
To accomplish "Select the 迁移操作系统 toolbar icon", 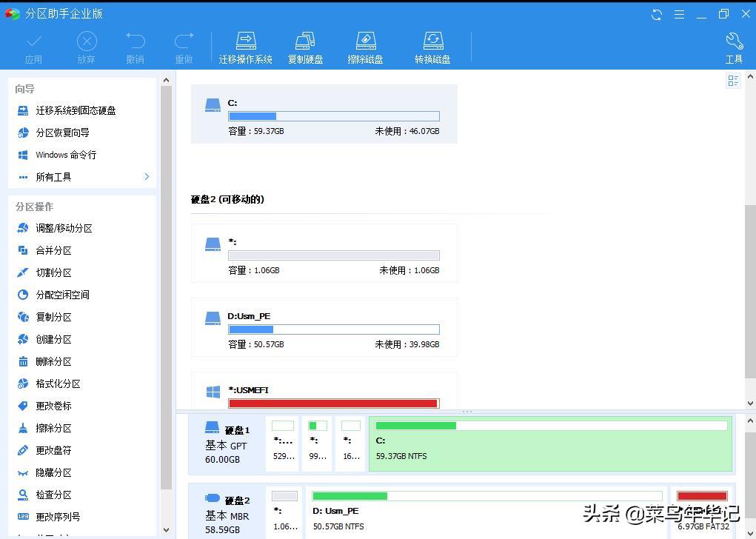I will click(246, 46).
